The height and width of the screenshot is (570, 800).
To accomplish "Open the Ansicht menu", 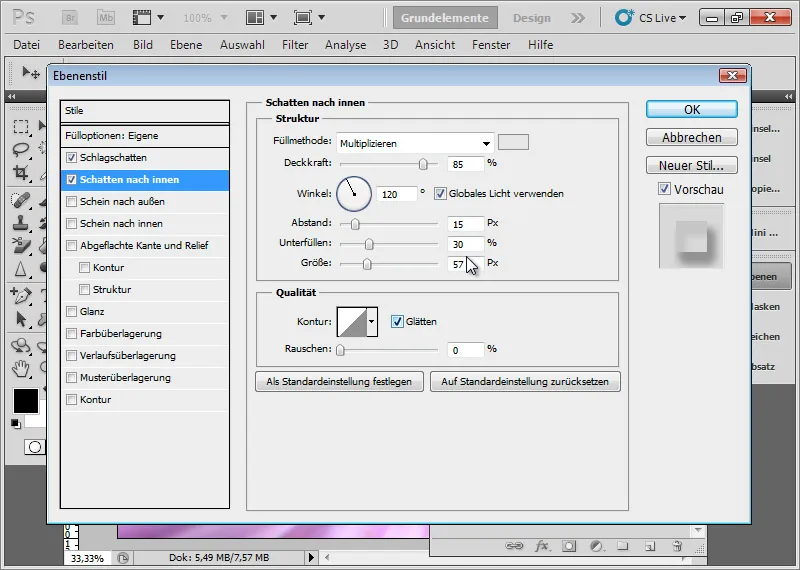I will tap(435, 45).
